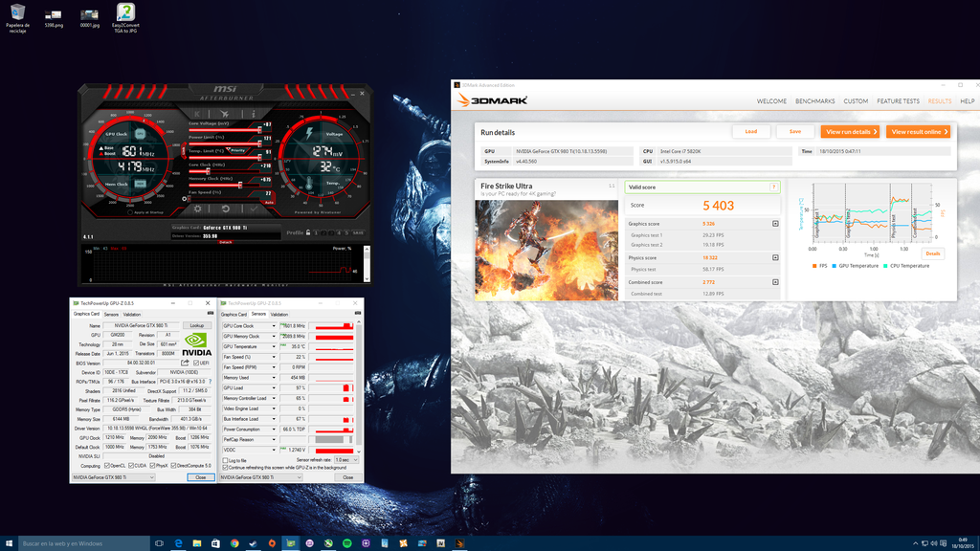Open 3DMark BENCHMARKS tab

click(x=815, y=101)
